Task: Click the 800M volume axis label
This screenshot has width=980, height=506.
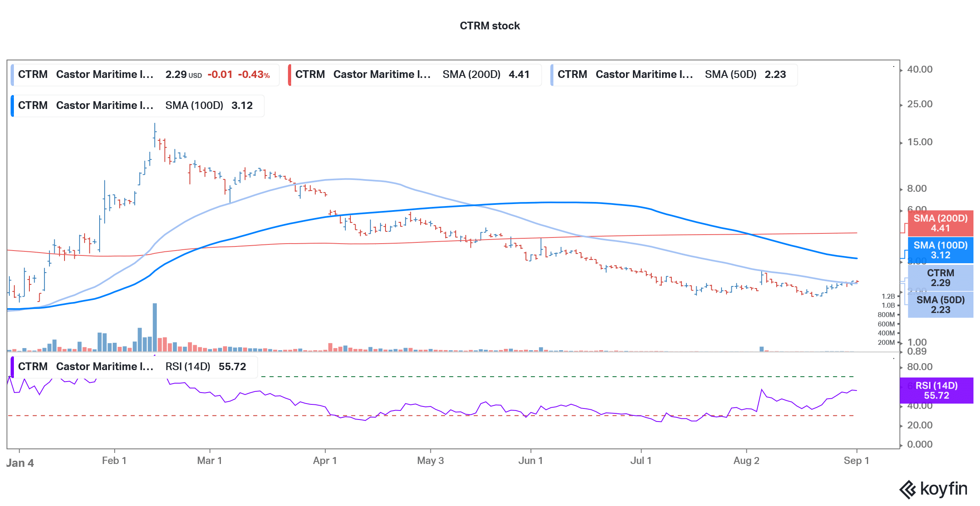Action: [886, 315]
